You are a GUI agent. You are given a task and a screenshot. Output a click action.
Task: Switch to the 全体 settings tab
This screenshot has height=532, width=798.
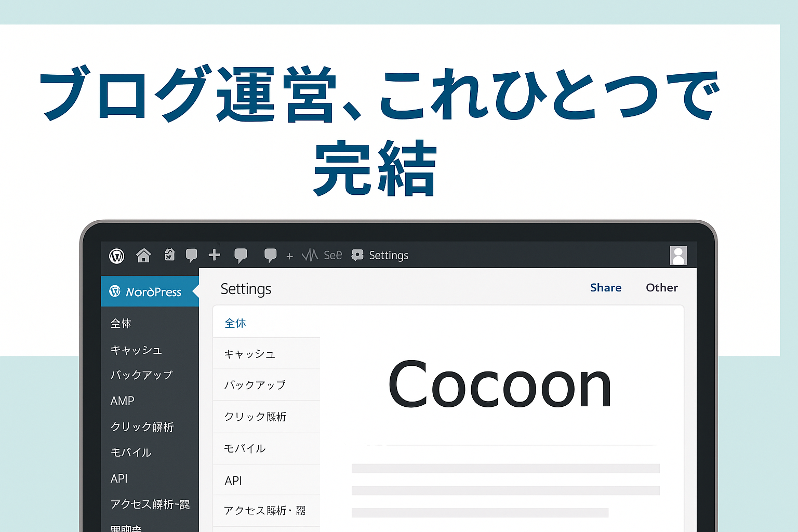point(267,323)
